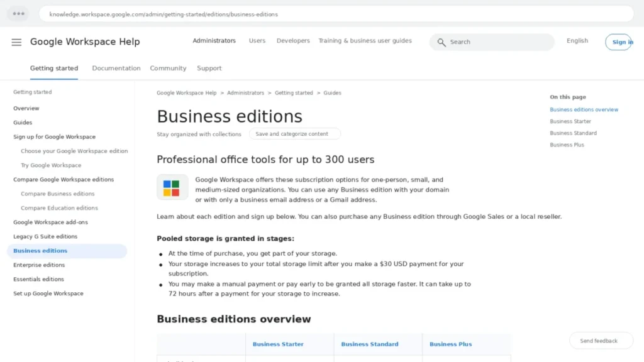The width and height of the screenshot is (644, 362).
Task: Open Essentials editions sidebar item
Action: pos(38,279)
